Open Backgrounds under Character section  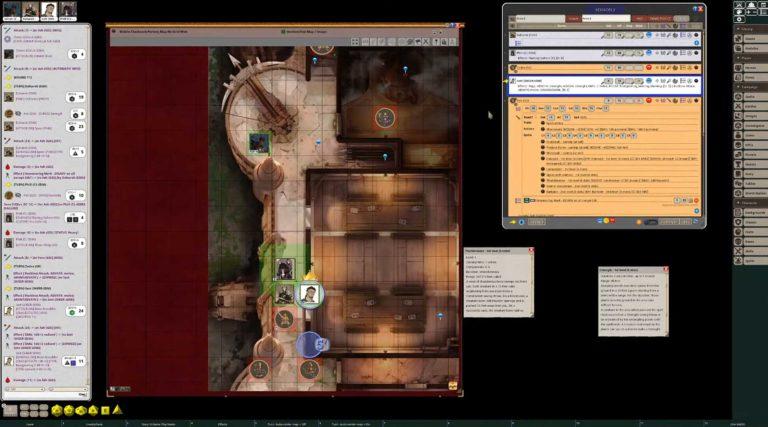tap(750, 213)
